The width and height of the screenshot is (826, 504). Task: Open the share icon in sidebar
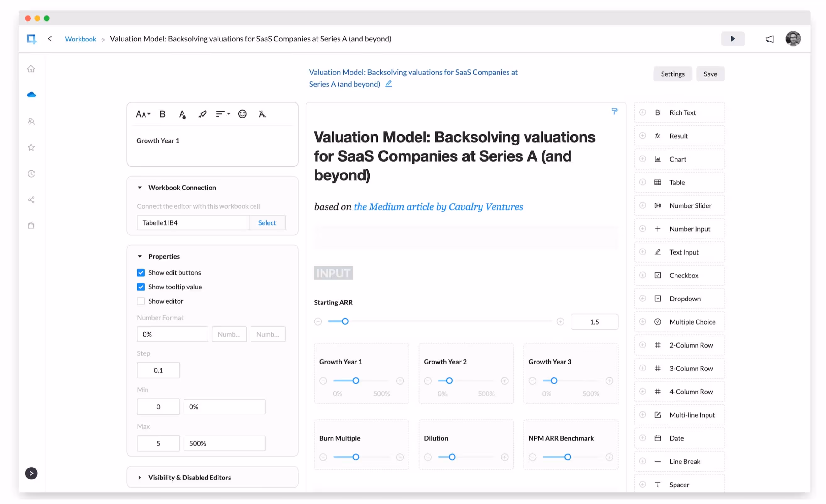click(x=31, y=200)
